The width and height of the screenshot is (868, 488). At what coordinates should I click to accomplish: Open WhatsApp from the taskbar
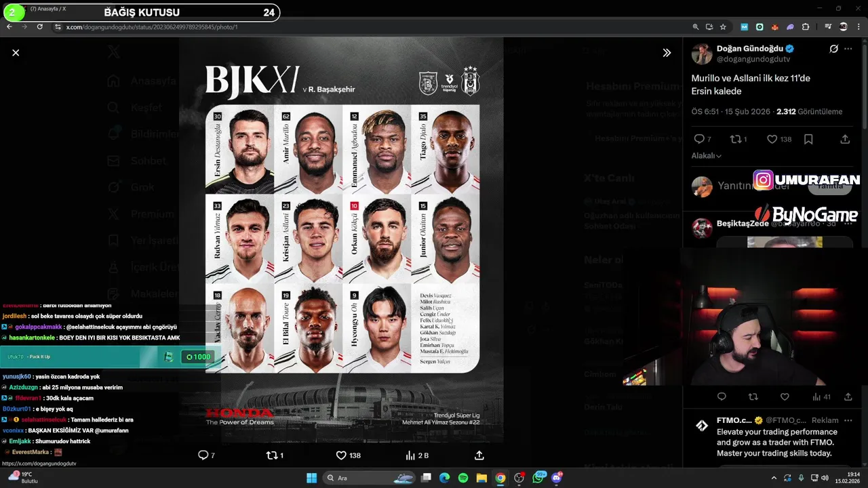(x=539, y=478)
